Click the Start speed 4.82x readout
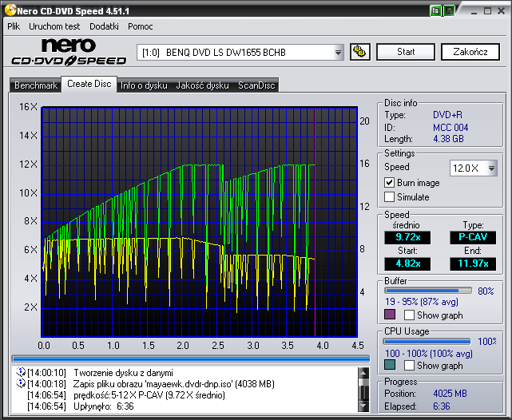Screen dimensions: 512x420 (407, 263)
